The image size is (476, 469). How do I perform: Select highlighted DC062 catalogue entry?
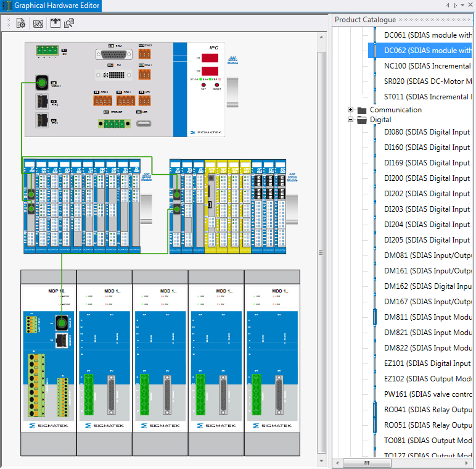pyautogui.click(x=419, y=51)
